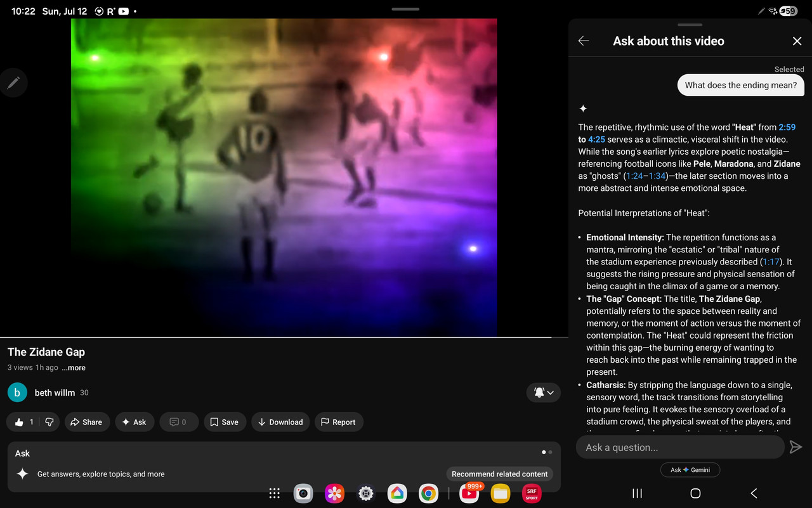
Task: Open beth willm channel avatar
Action: (x=17, y=393)
